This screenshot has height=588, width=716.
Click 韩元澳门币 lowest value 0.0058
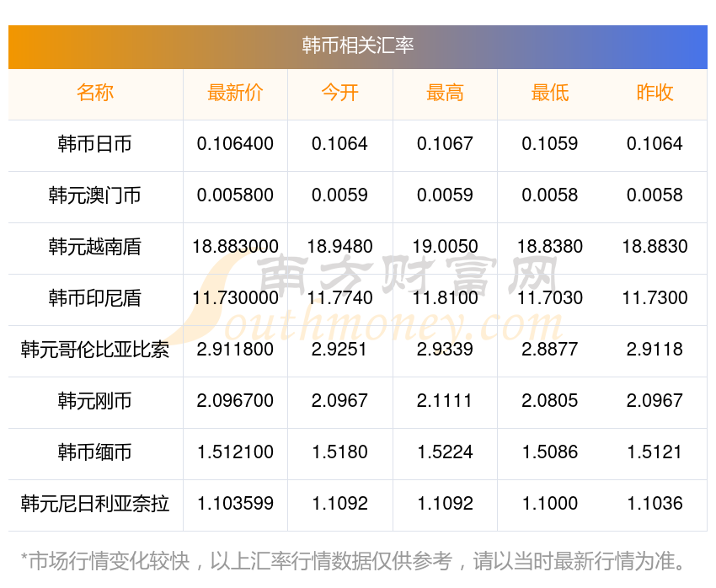pyautogui.click(x=550, y=195)
